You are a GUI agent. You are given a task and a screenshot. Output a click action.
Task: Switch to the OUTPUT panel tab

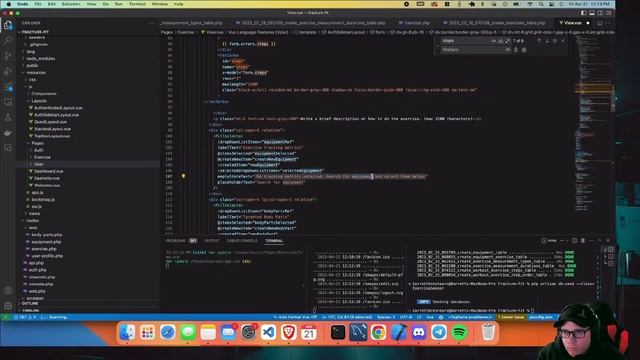[x=211, y=241]
